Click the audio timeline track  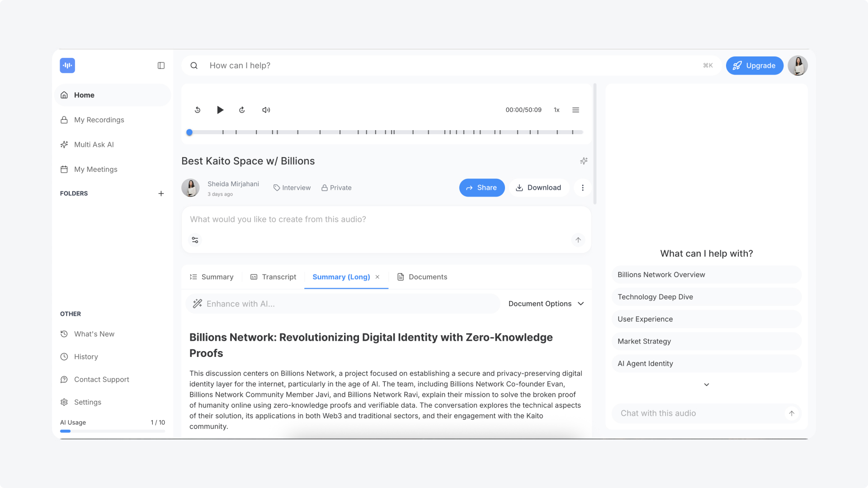point(387,132)
